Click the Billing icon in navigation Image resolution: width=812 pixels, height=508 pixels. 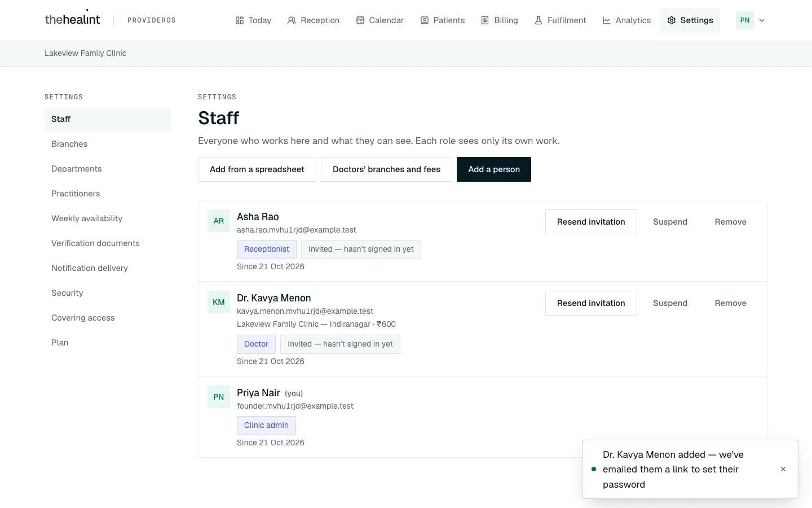pyautogui.click(x=485, y=20)
